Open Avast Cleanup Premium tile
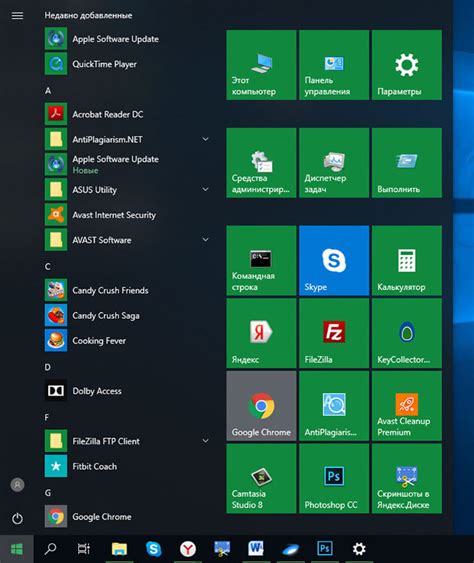The height and width of the screenshot is (563, 474). point(407,406)
